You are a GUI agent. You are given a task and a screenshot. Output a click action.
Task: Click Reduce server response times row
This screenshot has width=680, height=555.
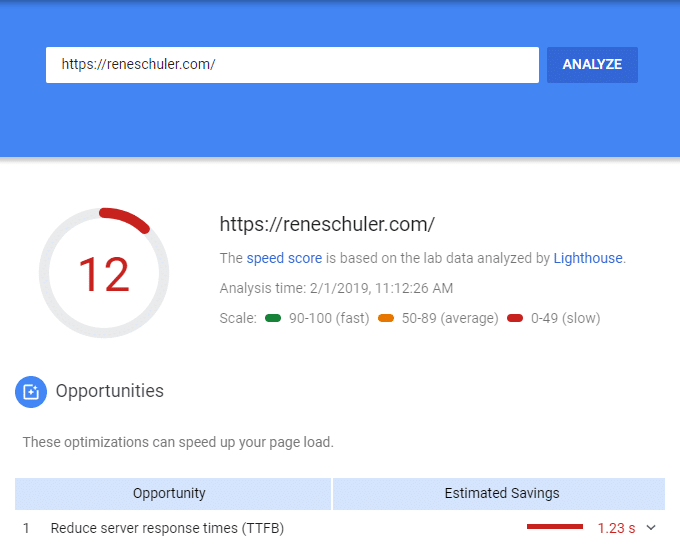click(340, 528)
